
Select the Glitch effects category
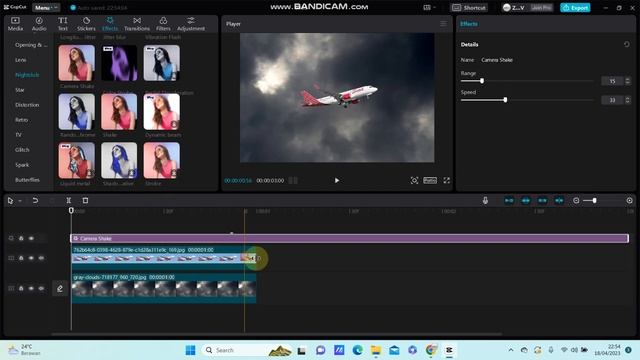click(22, 150)
